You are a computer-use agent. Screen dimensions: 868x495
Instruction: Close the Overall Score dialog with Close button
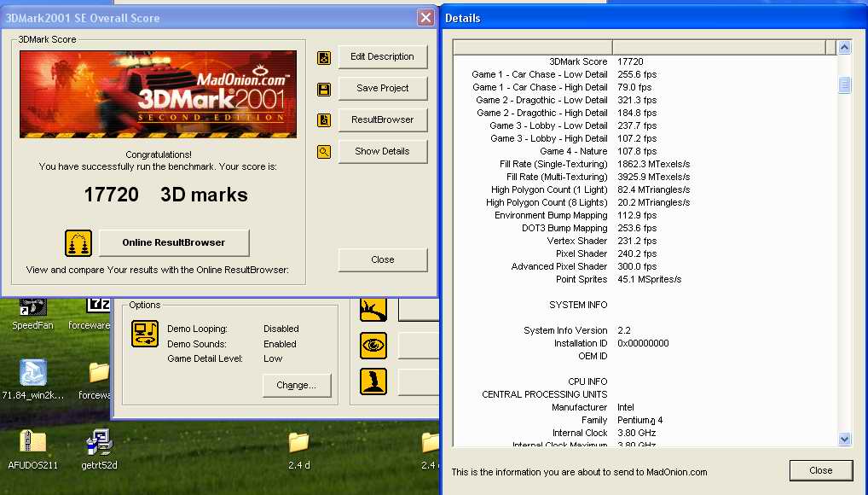coord(383,259)
